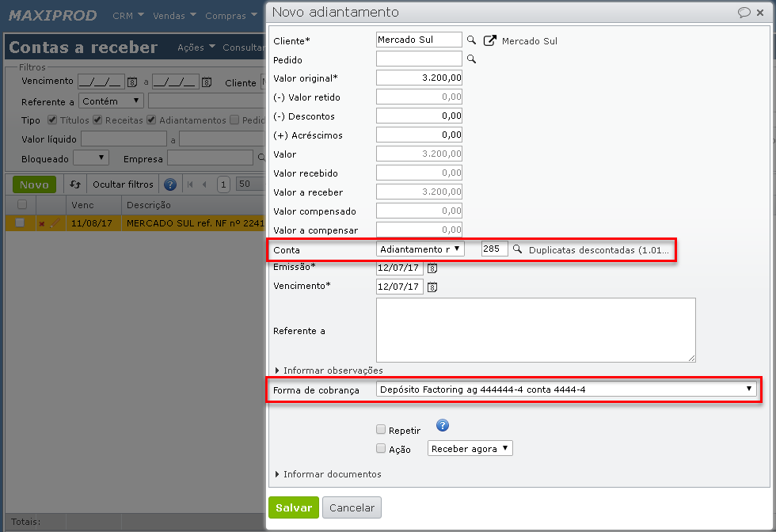Sort by the Descrição column header
Image resolution: width=776 pixels, height=532 pixels.
coord(193,205)
